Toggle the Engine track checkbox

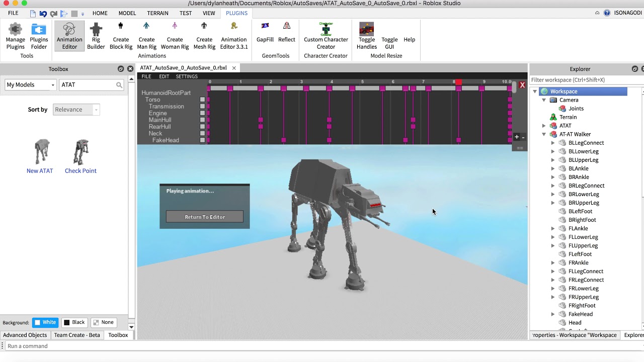(203, 113)
